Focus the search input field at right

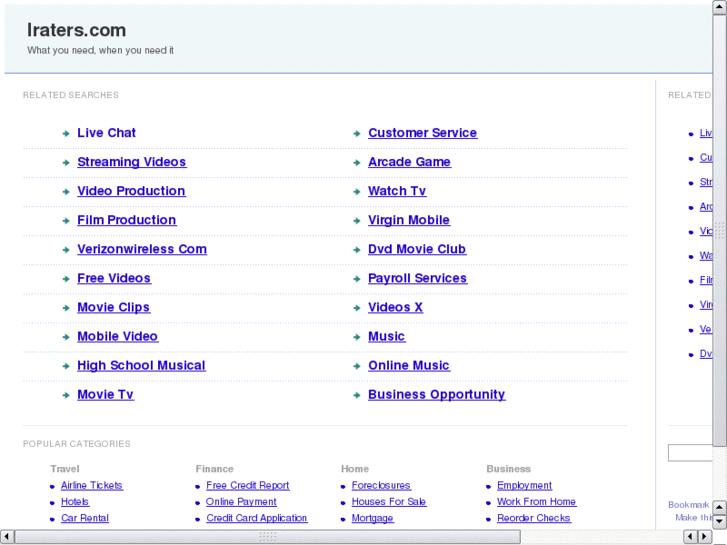[x=690, y=453]
